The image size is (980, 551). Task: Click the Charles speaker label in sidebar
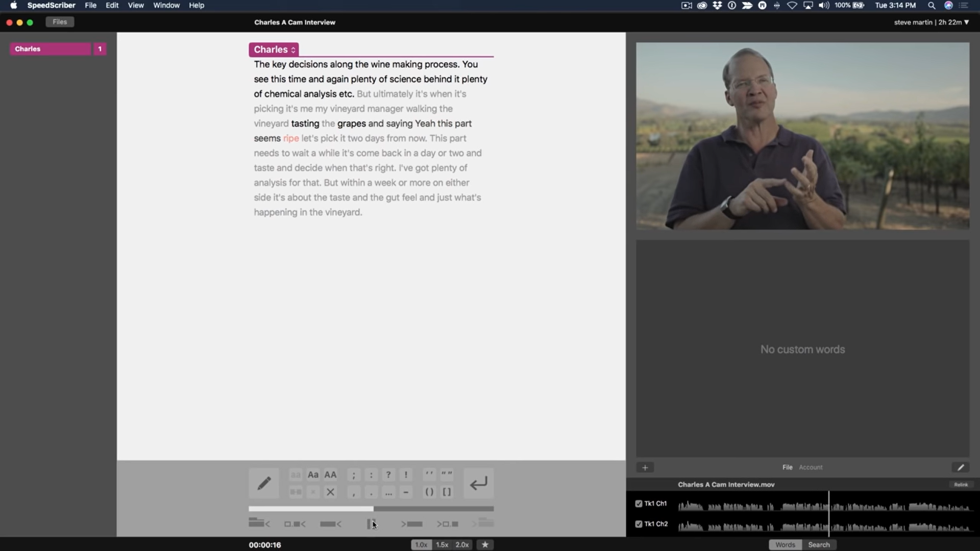pyautogui.click(x=51, y=48)
